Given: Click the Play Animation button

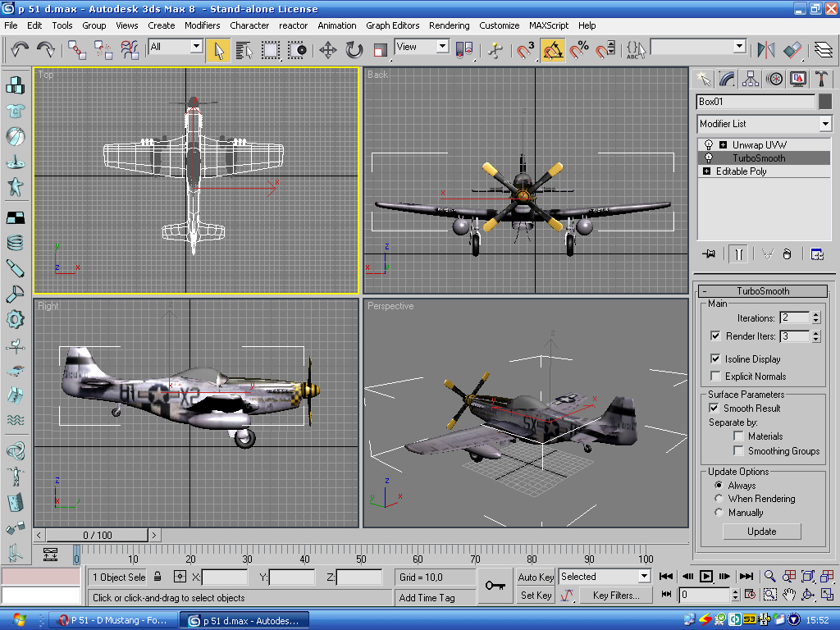Looking at the screenshot, I should click(705, 577).
